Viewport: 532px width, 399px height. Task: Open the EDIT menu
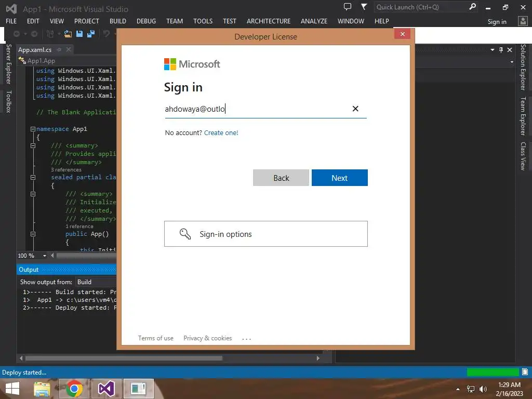[x=33, y=21]
